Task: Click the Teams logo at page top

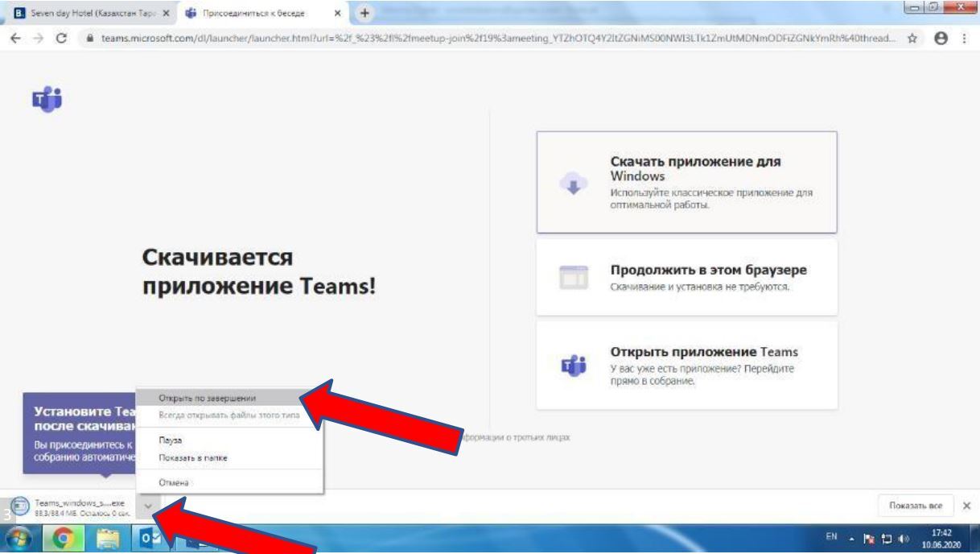Action: pyautogui.click(x=47, y=99)
